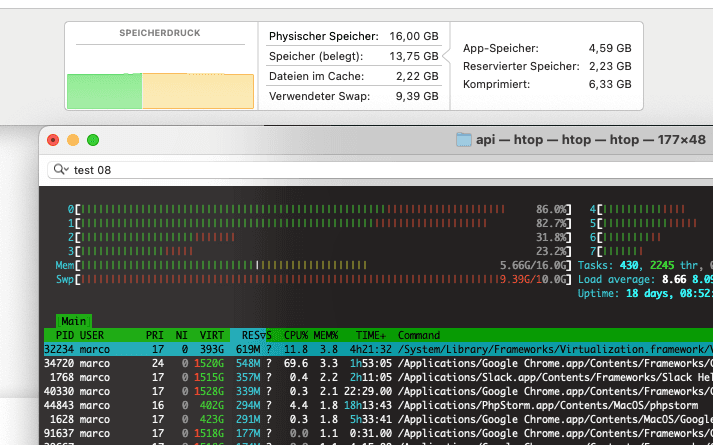Click CPU 2 usage meter at 31.8%
The width and height of the screenshot is (713, 445).
pos(319,237)
